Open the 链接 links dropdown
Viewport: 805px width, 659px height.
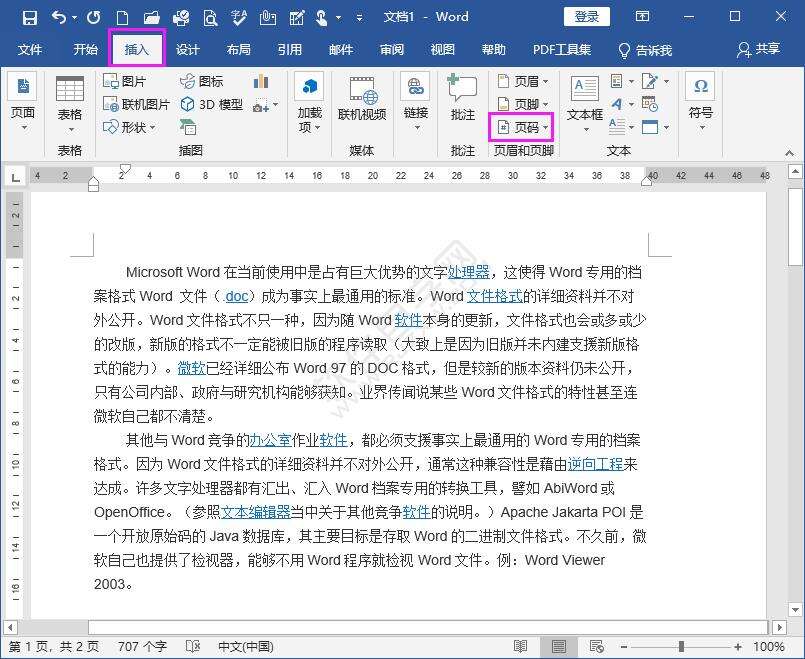click(416, 127)
